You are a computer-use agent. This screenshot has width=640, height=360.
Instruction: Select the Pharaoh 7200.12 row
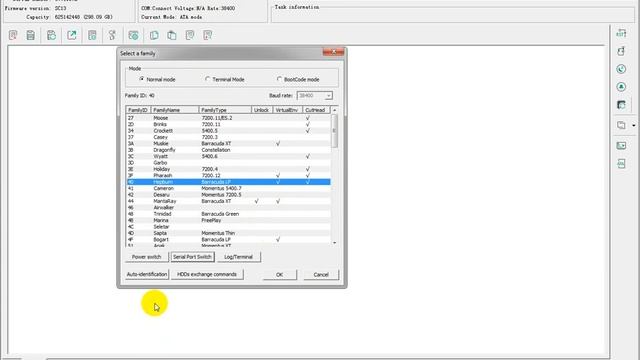click(228, 176)
